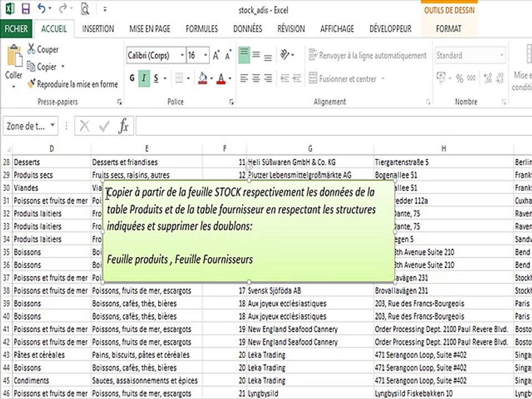This screenshot has width=532, height=399.
Task: Click the insert function fx icon
Action: [124, 126]
